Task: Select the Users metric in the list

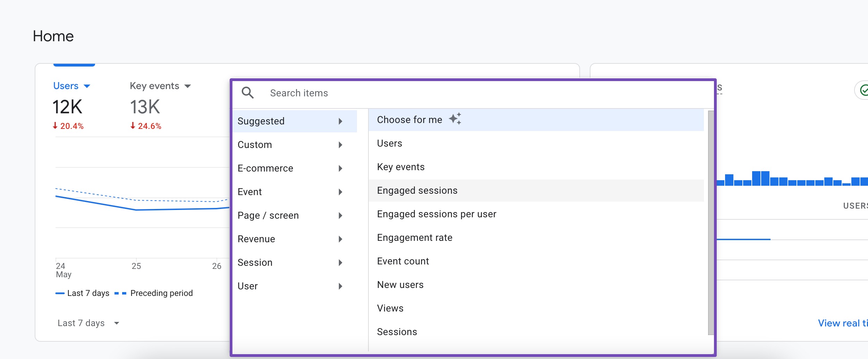Action: pos(536,143)
